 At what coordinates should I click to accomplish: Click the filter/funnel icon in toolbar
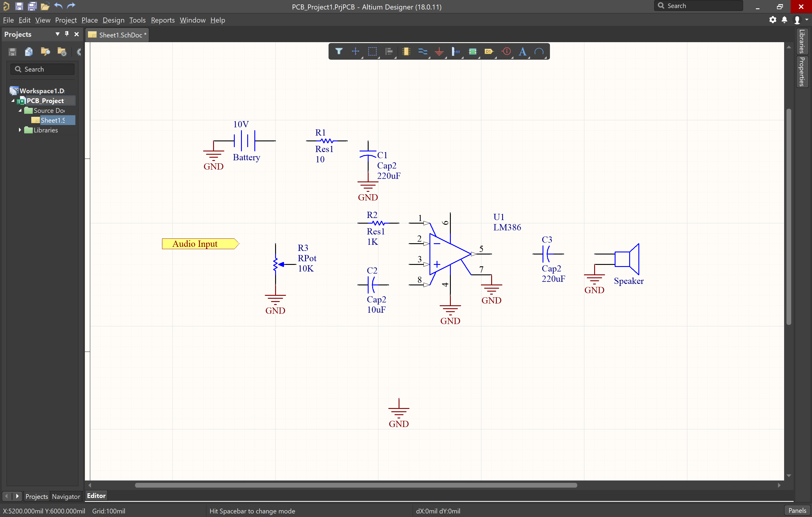point(338,52)
